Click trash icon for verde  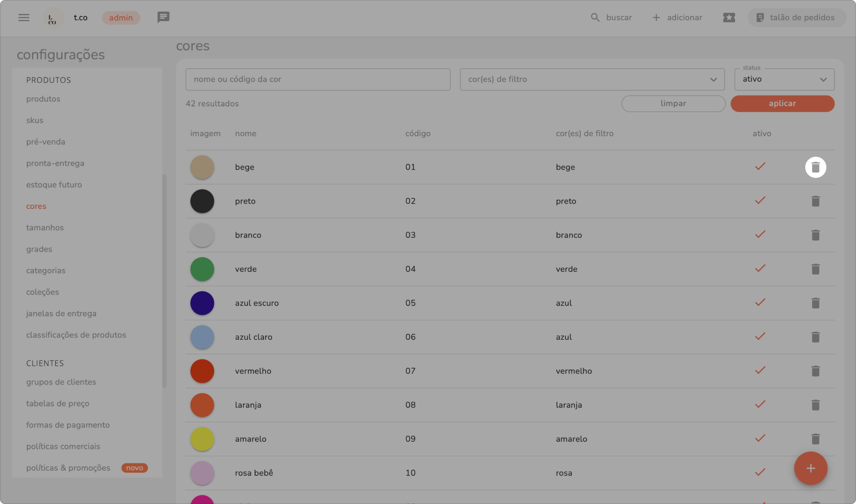click(815, 269)
